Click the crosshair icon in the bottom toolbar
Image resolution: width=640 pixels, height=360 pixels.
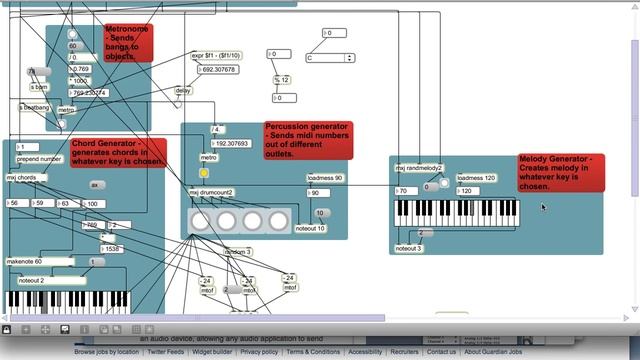pos(45,329)
